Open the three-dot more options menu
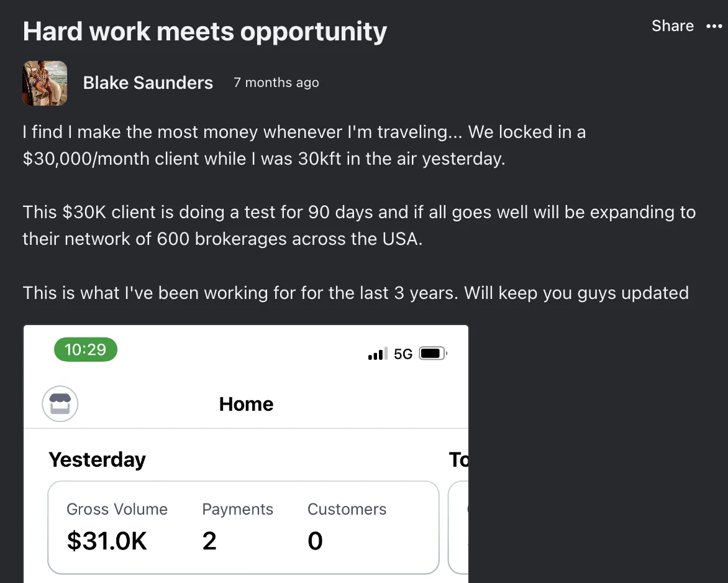Image resolution: width=728 pixels, height=583 pixels. 714,26
